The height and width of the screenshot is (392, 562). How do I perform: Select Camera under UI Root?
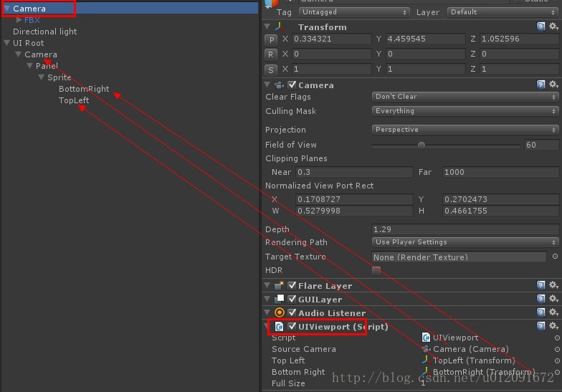tap(40, 54)
